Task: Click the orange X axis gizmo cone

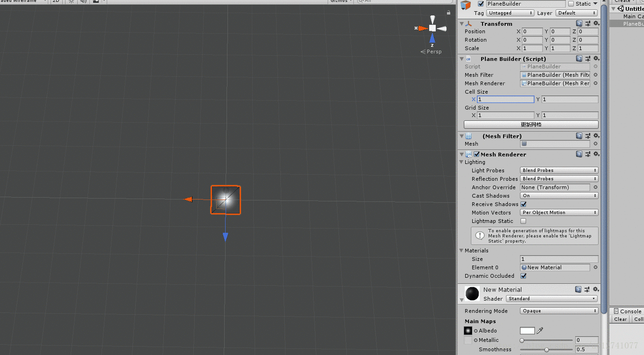Action: coord(422,28)
